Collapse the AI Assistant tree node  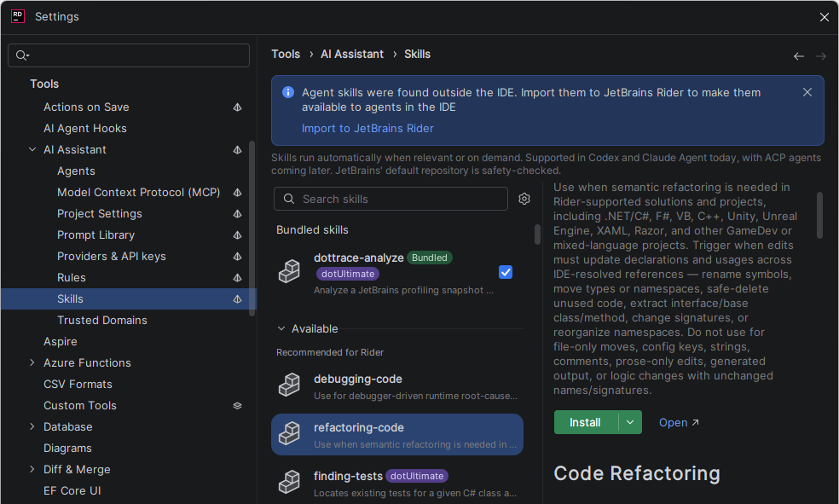(32, 150)
